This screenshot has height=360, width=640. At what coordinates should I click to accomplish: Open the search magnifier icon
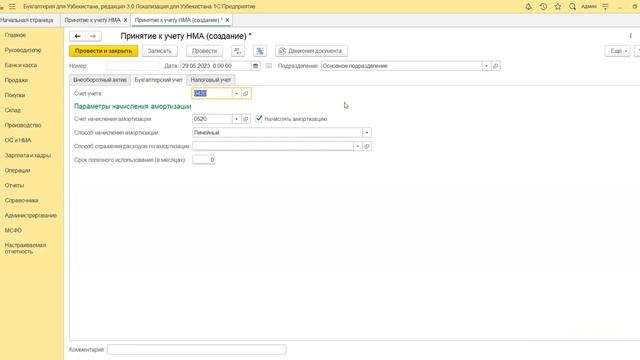click(x=573, y=7)
